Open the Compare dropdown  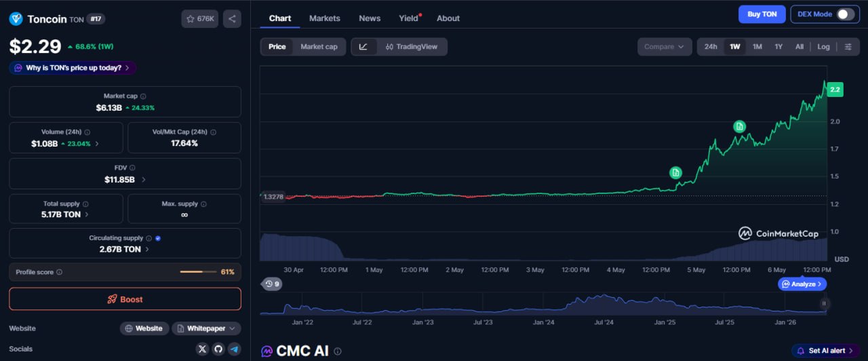pyautogui.click(x=665, y=47)
